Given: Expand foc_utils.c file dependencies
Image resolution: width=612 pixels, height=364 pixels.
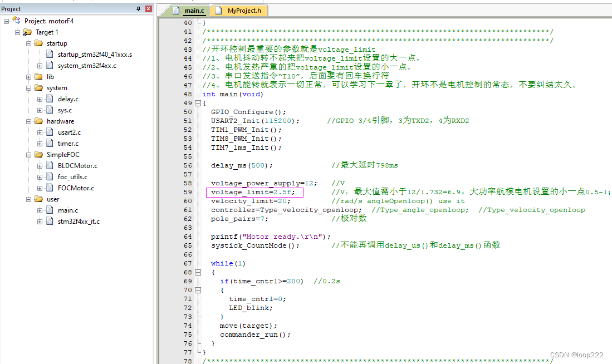Looking at the screenshot, I should click(40, 177).
